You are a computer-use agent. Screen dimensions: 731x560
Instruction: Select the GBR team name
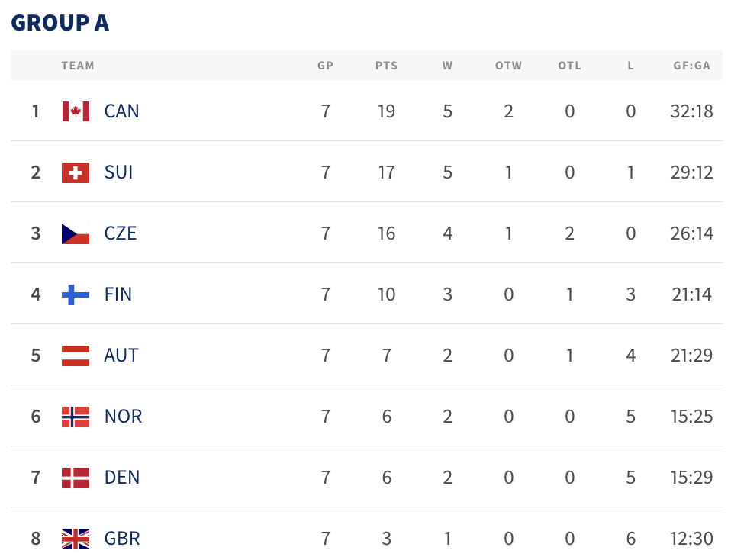pyautogui.click(x=122, y=539)
